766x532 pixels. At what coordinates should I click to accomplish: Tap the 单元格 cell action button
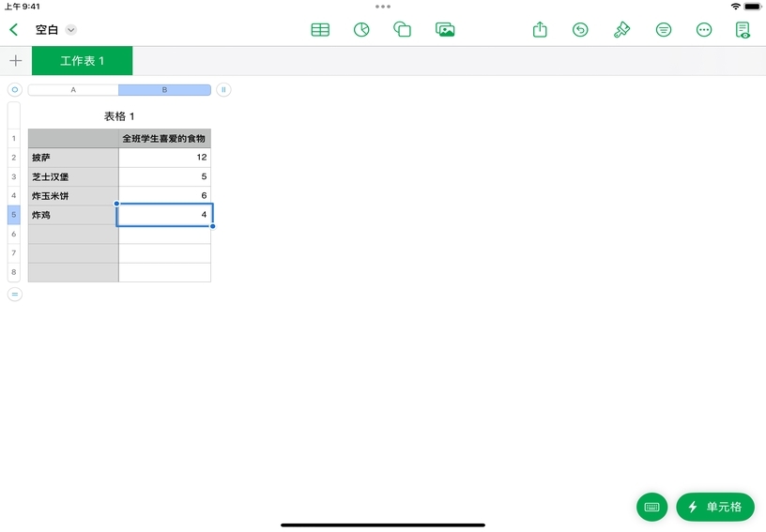(x=715, y=507)
